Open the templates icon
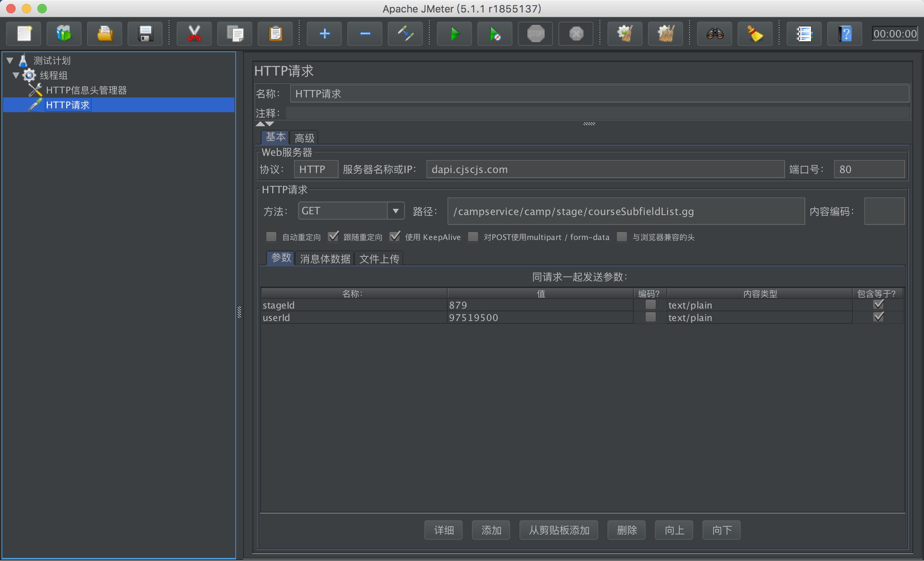 tap(64, 34)
